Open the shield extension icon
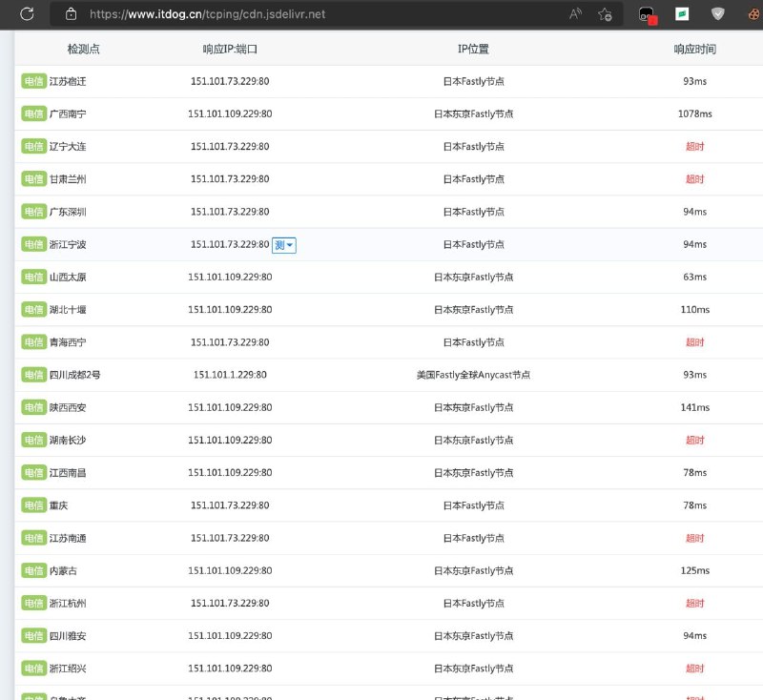The width and height of the screenshot is (763, 700). pyautogui.click(x=718, y=14)
